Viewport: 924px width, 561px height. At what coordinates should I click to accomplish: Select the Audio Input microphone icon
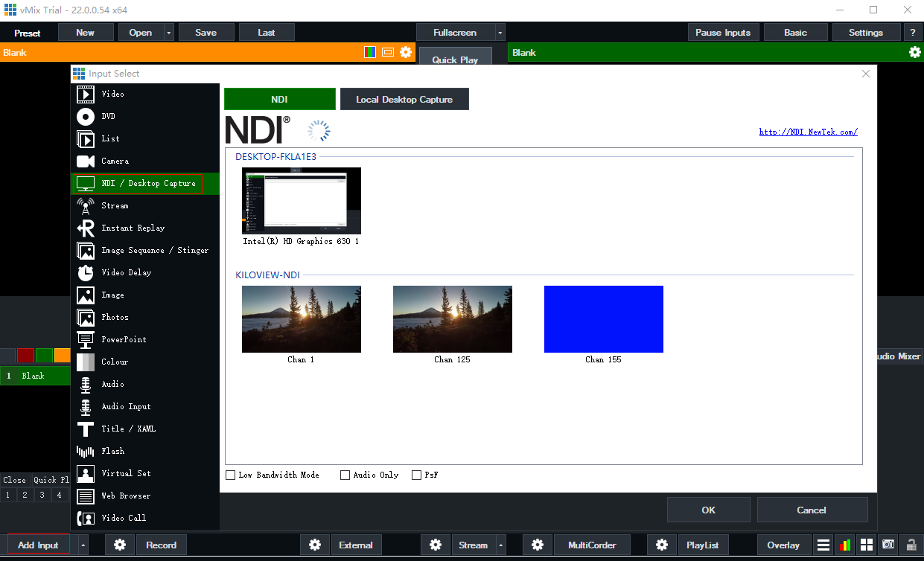(x=86, y=407)
